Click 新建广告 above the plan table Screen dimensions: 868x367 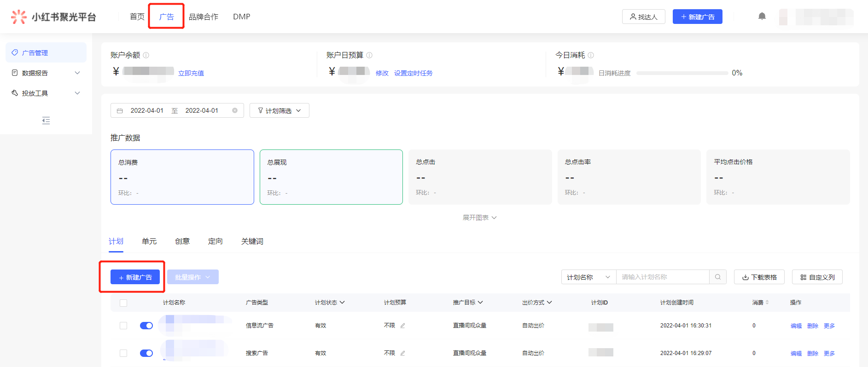click(x=135, y=277)
